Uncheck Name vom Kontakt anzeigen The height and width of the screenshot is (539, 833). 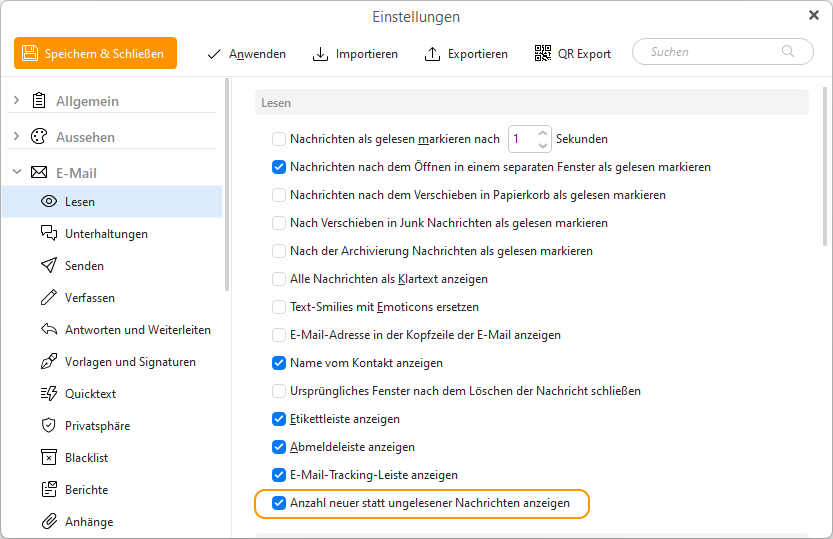tap(279, 363)
